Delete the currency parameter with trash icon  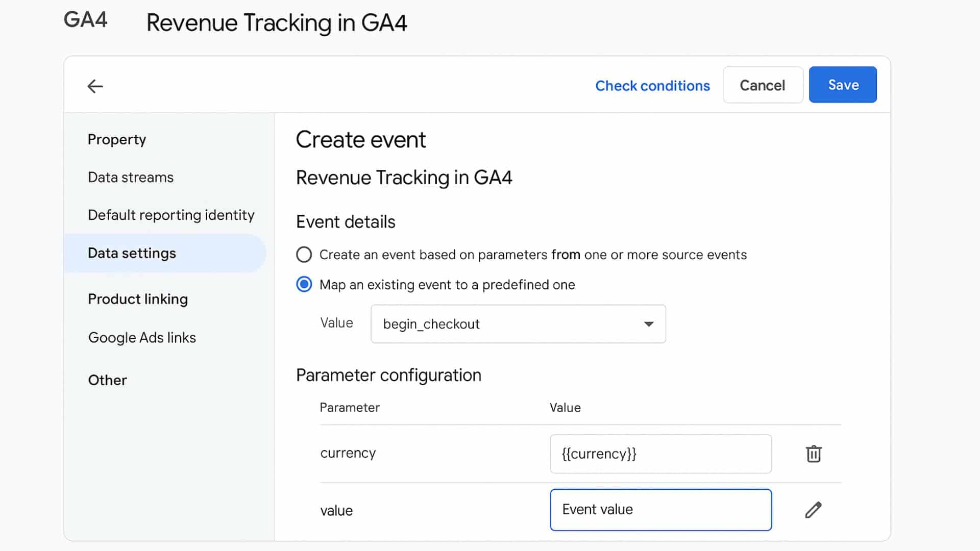click(x=814, y=454)
